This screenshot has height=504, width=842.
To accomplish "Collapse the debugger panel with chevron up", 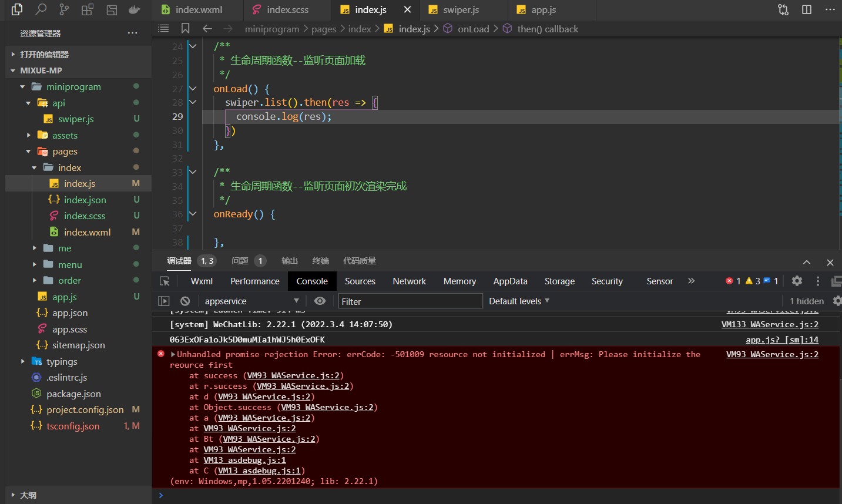I will coord(807,262).
